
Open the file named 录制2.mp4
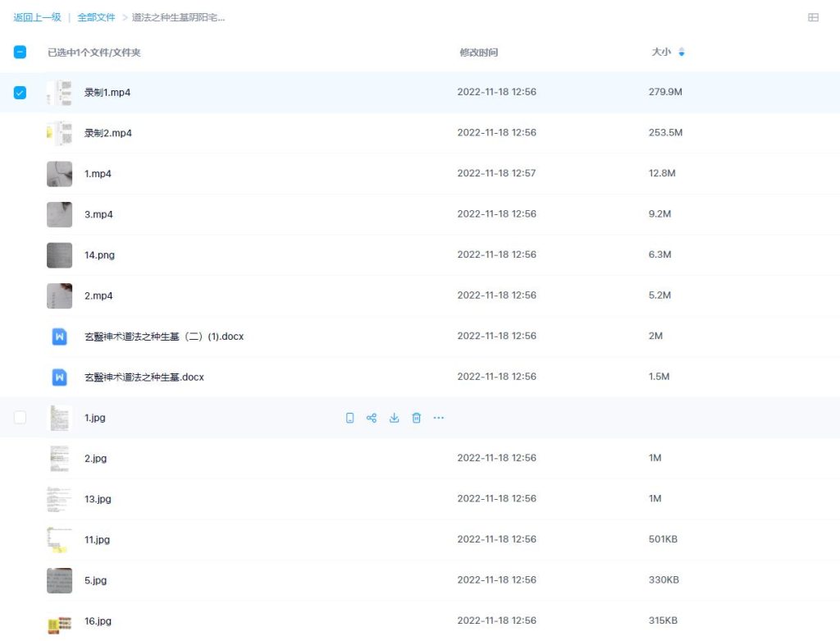tap(107, 133)
